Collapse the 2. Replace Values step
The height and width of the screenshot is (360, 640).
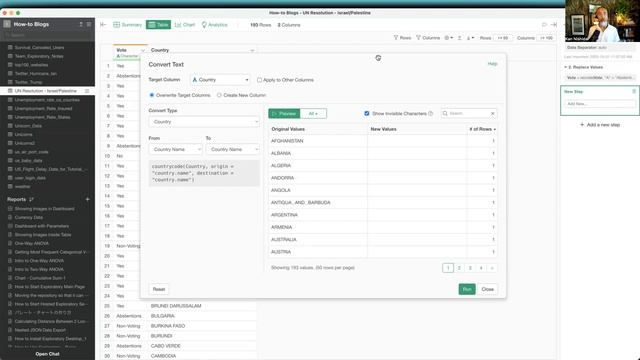(x=566, y=67)
